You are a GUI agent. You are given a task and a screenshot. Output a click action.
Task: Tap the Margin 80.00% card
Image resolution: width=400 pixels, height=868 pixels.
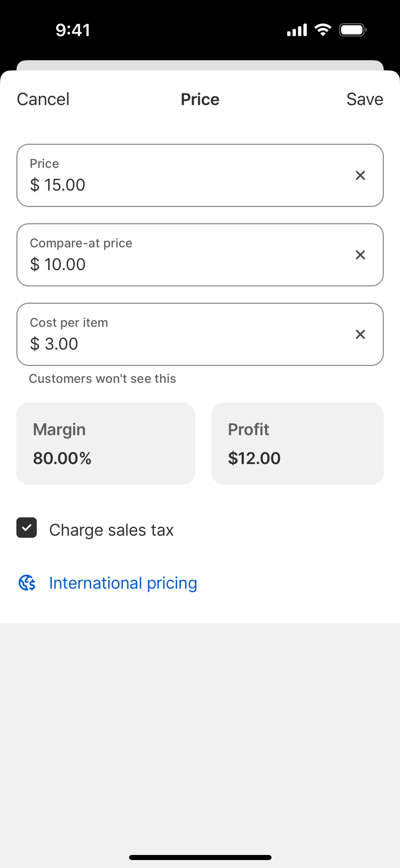coord(106,443)
